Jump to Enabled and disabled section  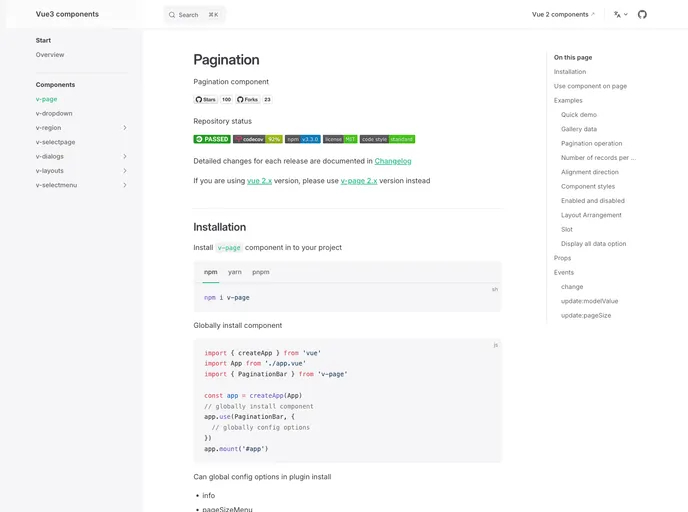pyautogui.click(x=593, y=201)
